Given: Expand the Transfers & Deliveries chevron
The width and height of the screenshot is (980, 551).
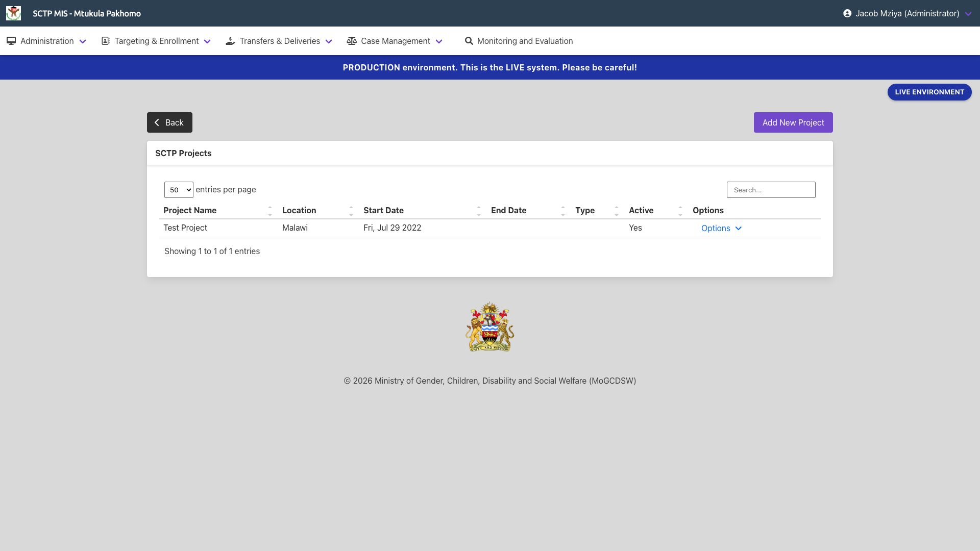Looking at the screenshot, I should pyautogui.click(x=329, y=41).
